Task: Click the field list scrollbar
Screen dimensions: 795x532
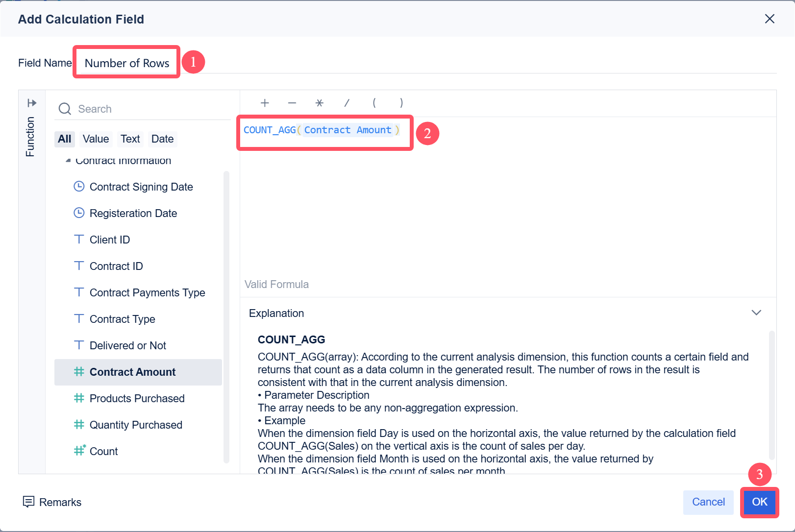Action: [x=226, y=316]
